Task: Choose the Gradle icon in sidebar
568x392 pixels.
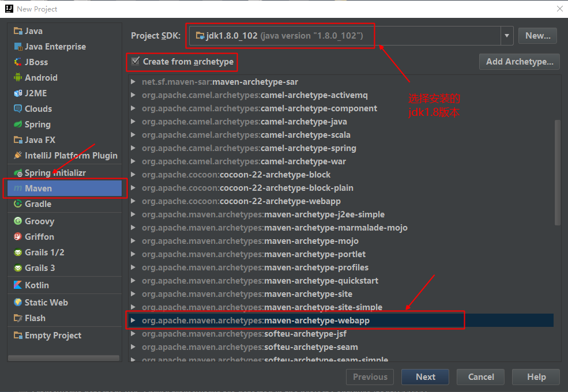Action: pyautogui.click(x=18, y=204)
